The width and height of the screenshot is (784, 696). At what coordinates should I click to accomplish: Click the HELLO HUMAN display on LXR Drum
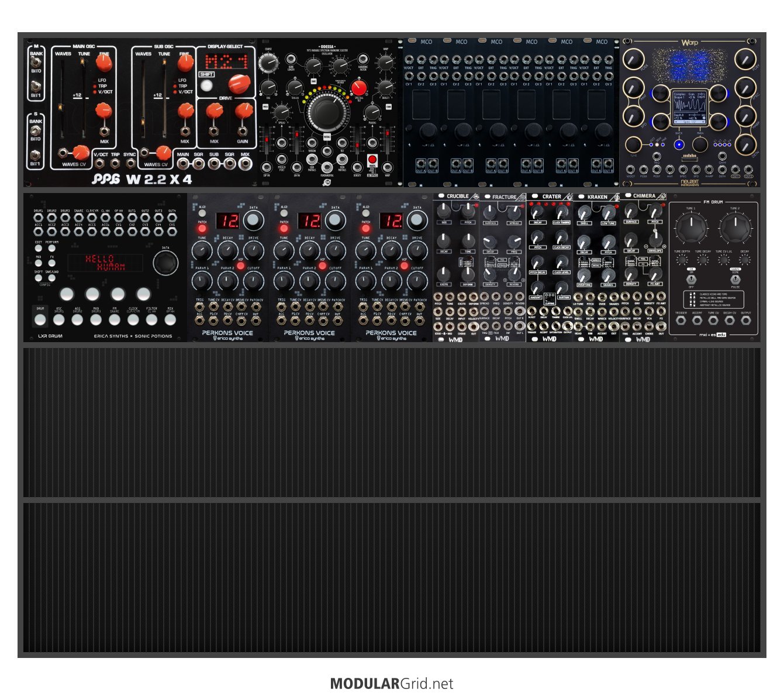pos(105,263)
